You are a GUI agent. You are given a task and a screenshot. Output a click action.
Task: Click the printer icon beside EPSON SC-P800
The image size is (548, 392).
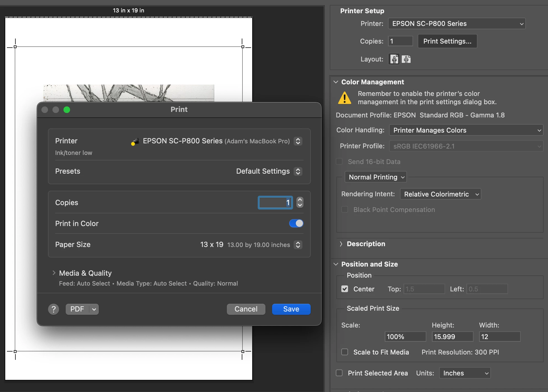pyautogui.click(x=135, y=141)
